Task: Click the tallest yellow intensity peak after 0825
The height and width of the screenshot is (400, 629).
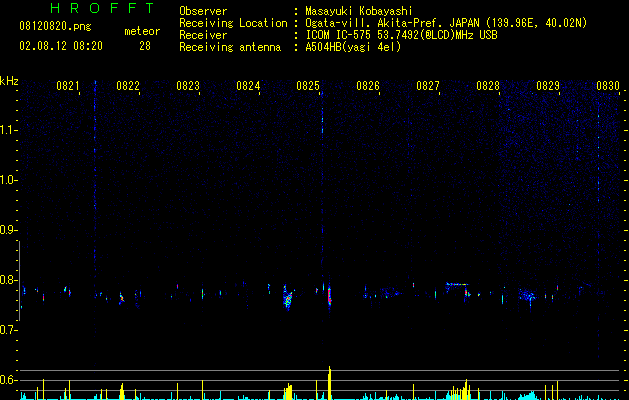Action: [330, 383]
